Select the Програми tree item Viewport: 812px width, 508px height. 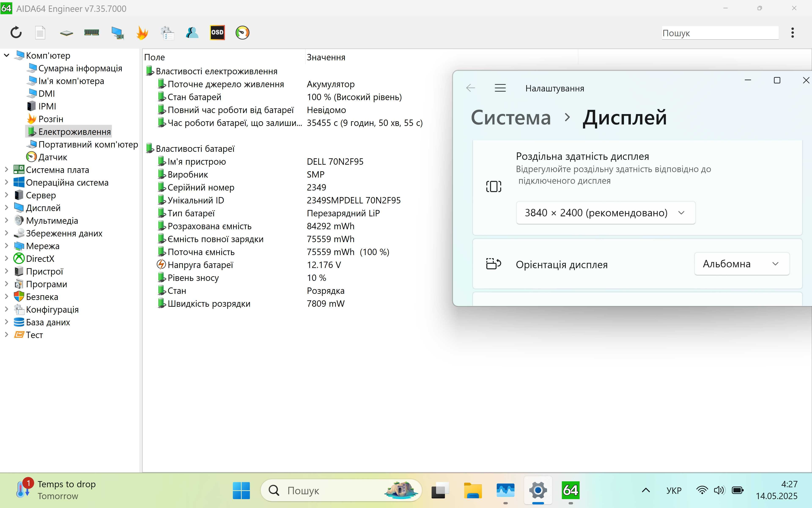coord(46,284)
